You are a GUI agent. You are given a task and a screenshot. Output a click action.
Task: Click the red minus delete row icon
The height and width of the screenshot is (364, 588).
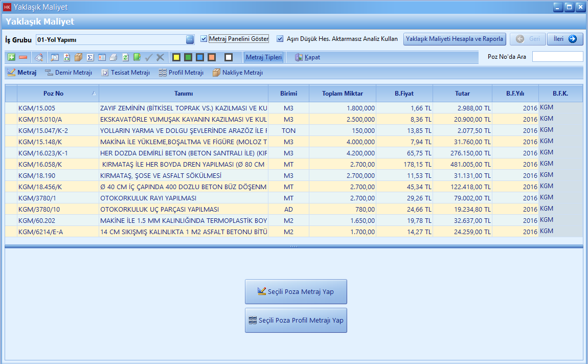(23, 57)
